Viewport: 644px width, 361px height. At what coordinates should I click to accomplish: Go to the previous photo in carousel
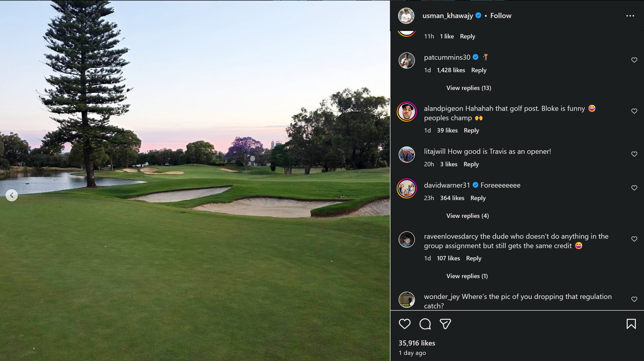click(11, 195)
